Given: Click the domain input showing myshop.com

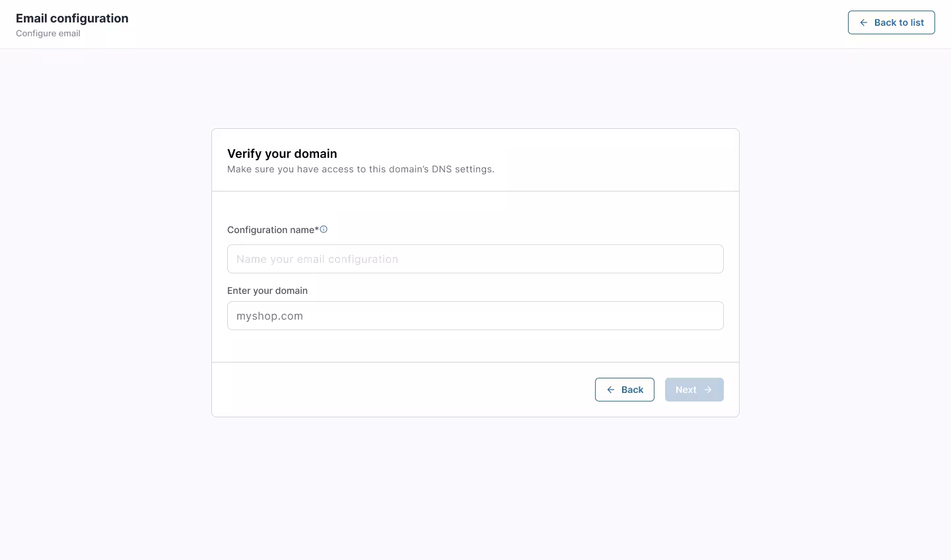Looking at the screenshot, I should tap(475, 316).
